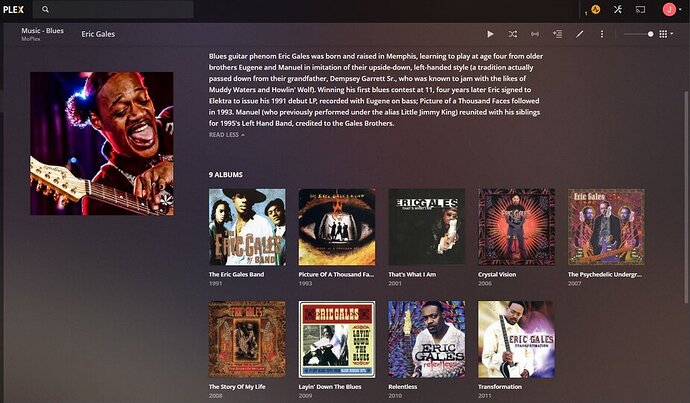Open Relentless album cover
The width and height of the screenshot is (690, 403).
[427, 339]
